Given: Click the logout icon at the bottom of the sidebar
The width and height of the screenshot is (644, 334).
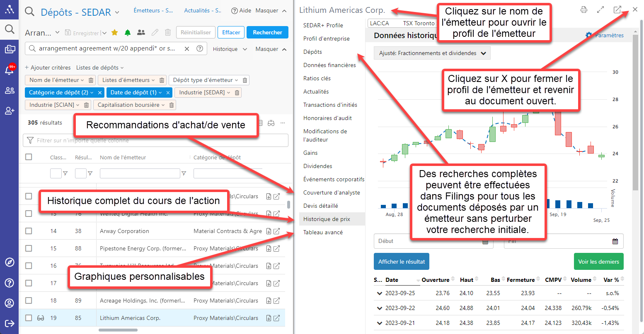Looking at the screenshot, I should 10,323.
